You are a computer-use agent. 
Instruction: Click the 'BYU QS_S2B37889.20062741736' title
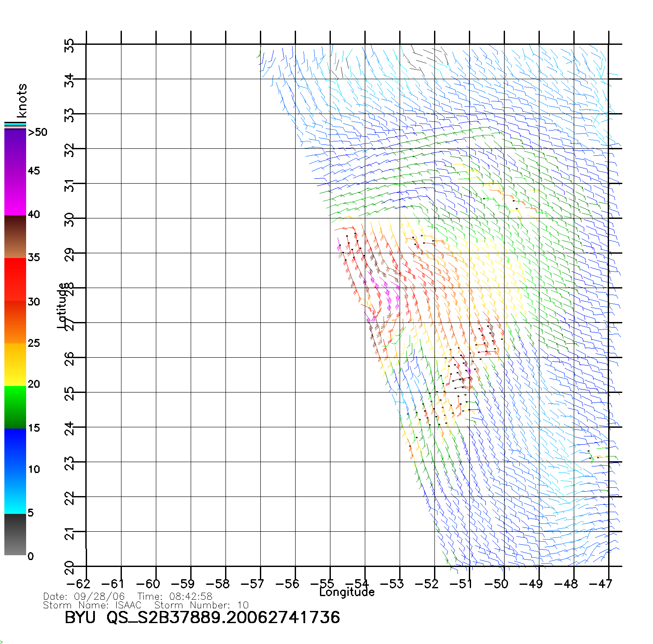(x=202, y=618)
